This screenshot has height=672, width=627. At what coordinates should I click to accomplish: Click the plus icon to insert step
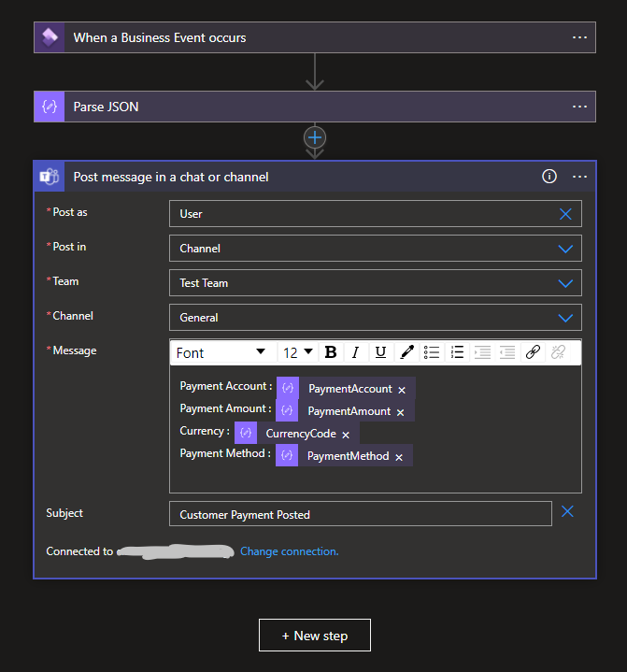[315, 137]
